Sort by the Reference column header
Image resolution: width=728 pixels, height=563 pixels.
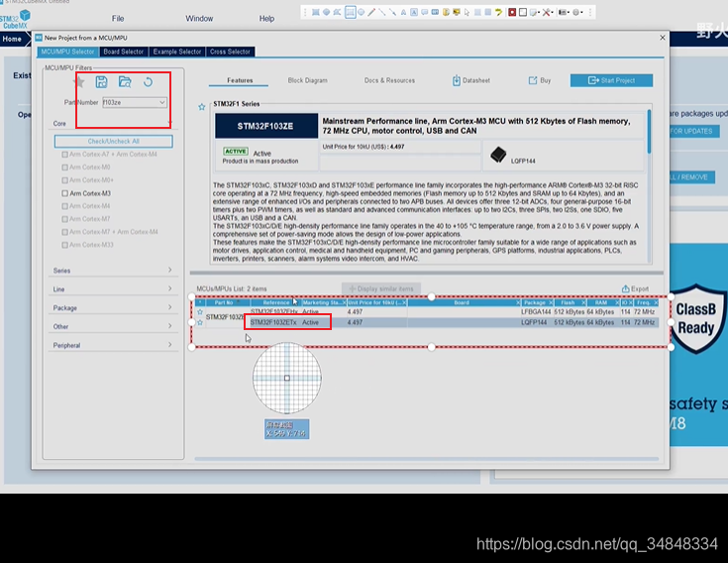(x=275, y=303)
